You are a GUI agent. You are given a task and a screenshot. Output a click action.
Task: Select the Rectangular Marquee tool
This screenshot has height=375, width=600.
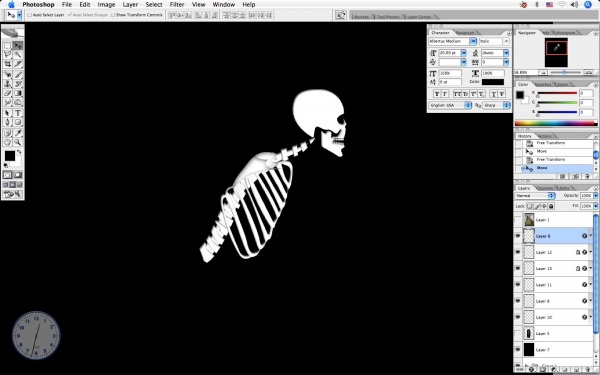tap(7, 46)
